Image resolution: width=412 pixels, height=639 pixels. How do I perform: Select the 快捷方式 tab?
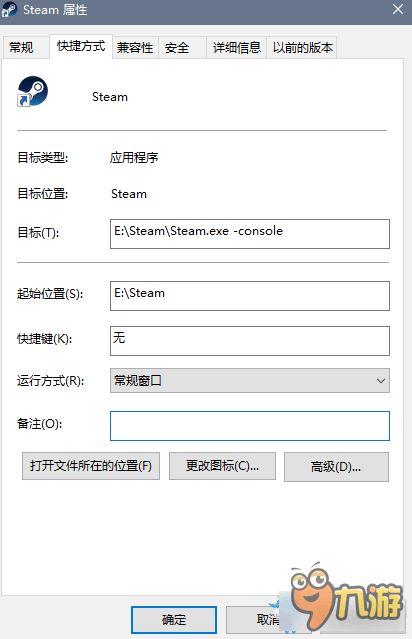click(x=81, y=46)
